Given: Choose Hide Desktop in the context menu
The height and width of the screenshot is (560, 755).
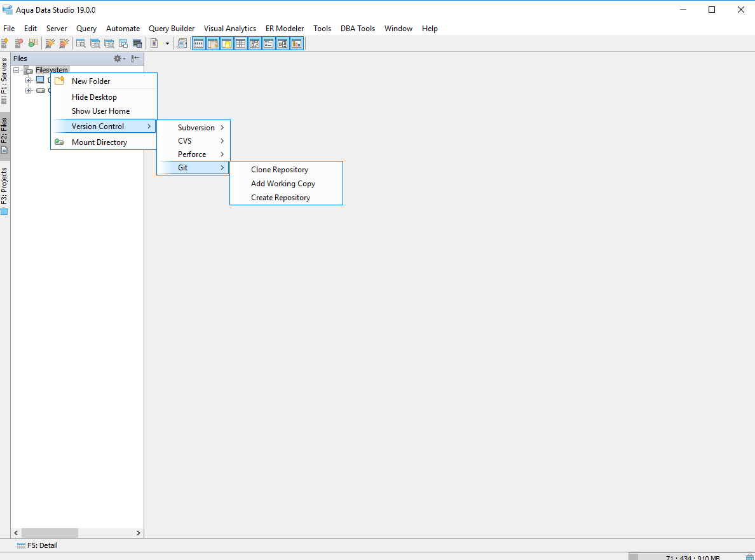Looking at the screenshot, I should [x=104, y=97].
